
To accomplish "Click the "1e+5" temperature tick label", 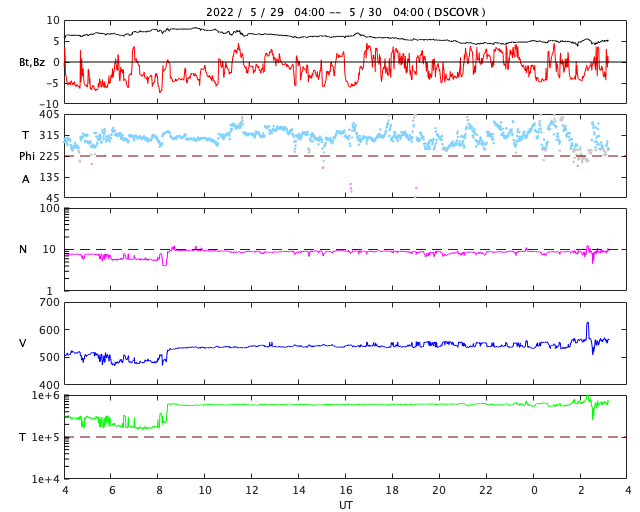I will 46,437.
